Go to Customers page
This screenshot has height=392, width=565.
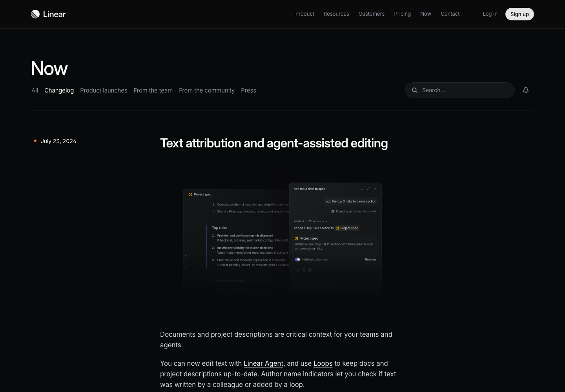[x=372, y=14]
